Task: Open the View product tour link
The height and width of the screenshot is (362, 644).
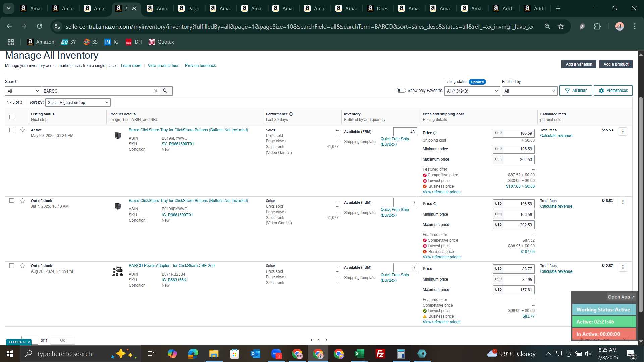Action: coord(163,66)
